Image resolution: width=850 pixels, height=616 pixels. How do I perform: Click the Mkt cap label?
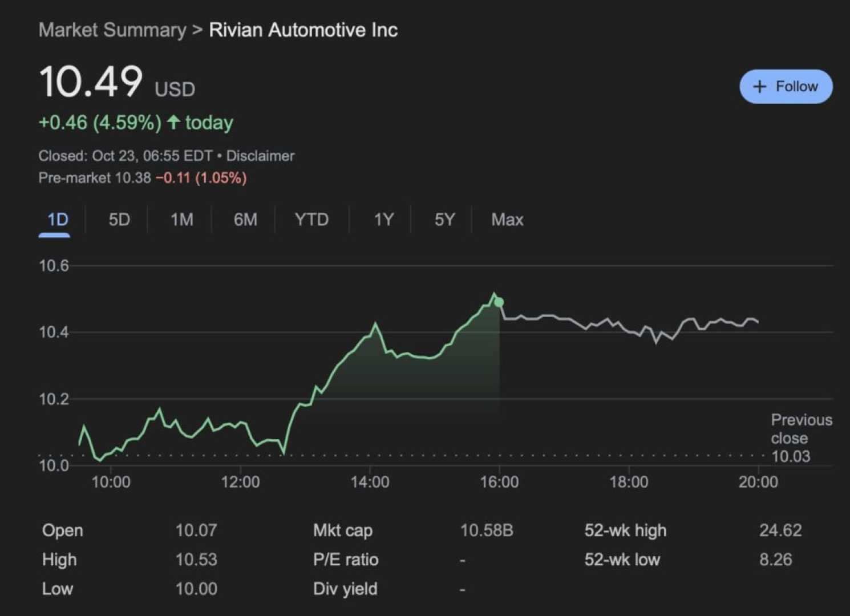pyautogui.click(x=343, y=530)
